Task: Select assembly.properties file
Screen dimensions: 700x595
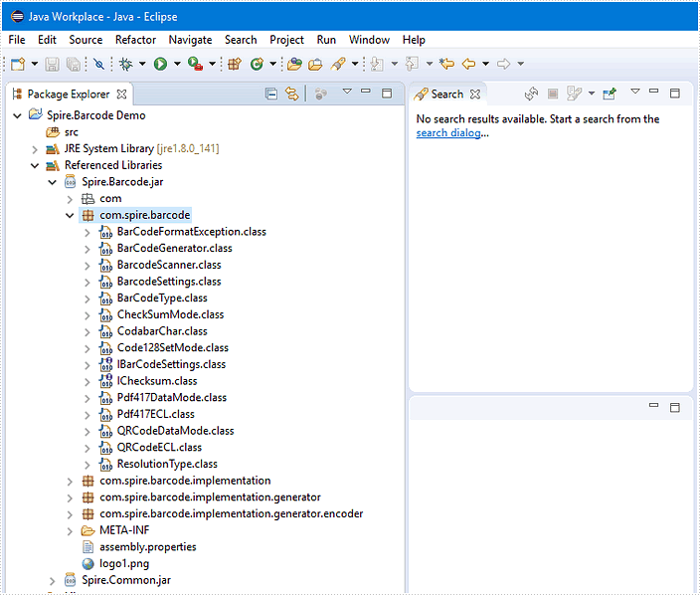Action: [x=148, y=547]
